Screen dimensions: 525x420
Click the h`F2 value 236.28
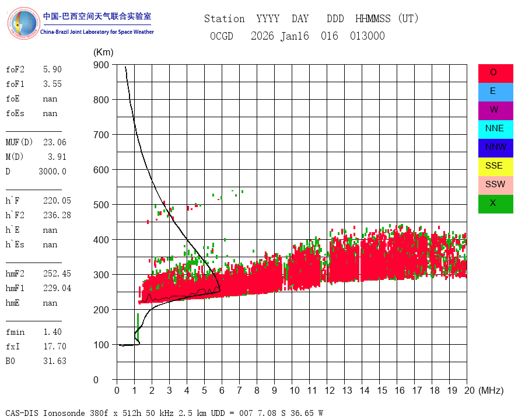pyautogui.click(x=57, y=215)
